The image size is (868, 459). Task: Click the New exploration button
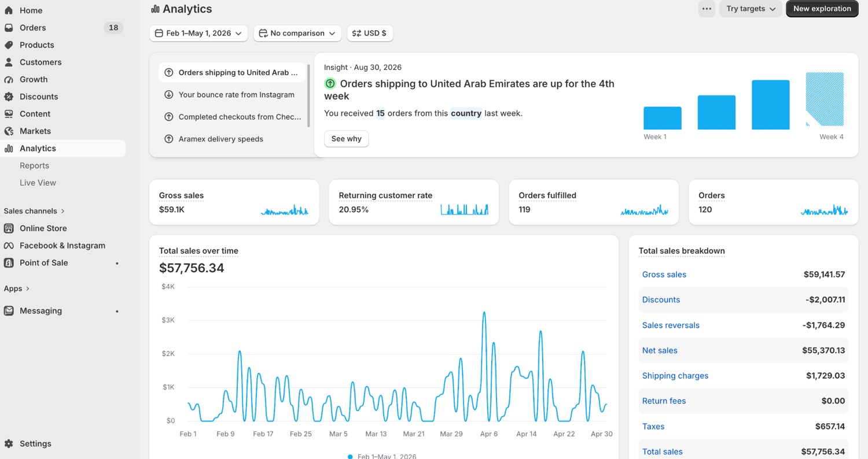(x=822, y=9)
